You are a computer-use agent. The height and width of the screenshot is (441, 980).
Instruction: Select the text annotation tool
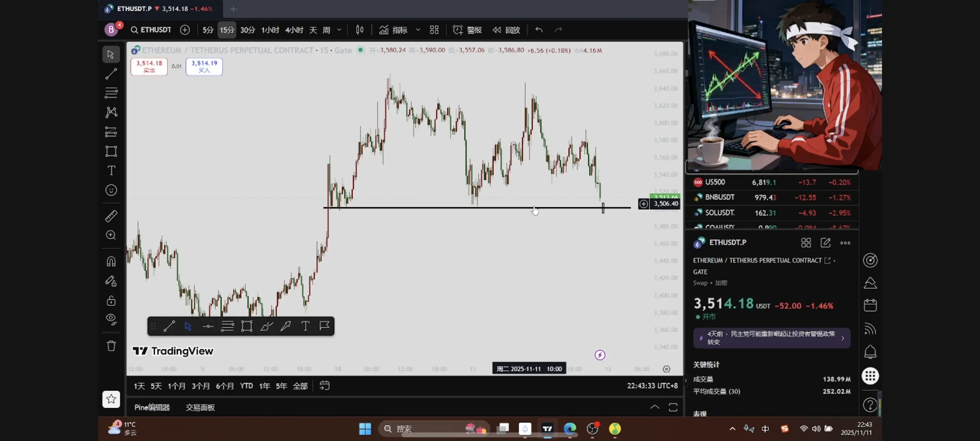(x=111, y=170)
